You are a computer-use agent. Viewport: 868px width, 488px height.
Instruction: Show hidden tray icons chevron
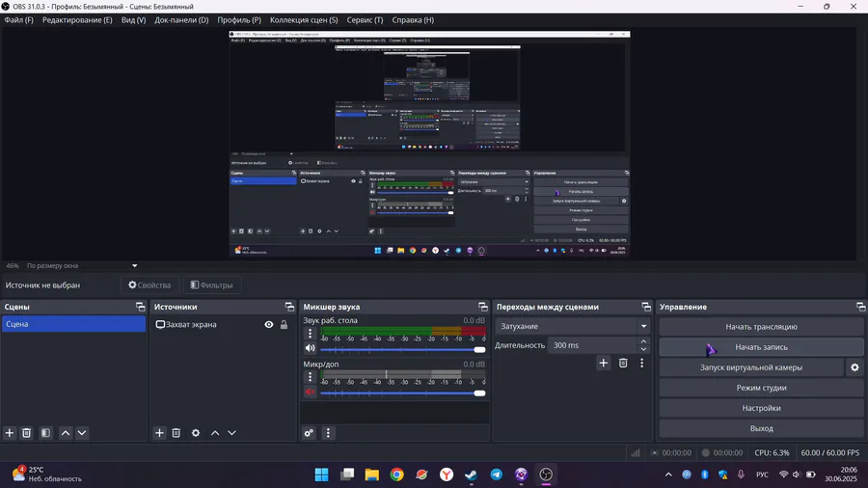pos(668,474)
